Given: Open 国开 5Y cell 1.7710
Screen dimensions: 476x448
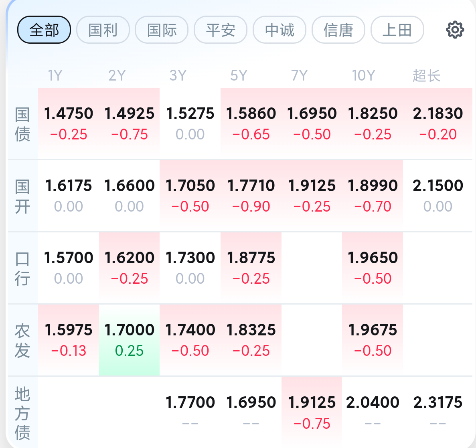Looking at the screenshot, I should 251,196.
